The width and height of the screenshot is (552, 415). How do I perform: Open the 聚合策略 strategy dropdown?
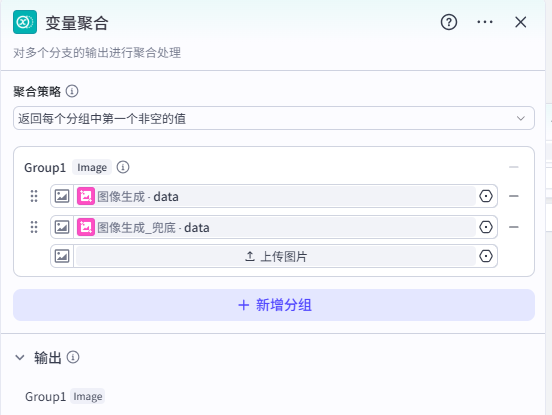tap(274, 118)
